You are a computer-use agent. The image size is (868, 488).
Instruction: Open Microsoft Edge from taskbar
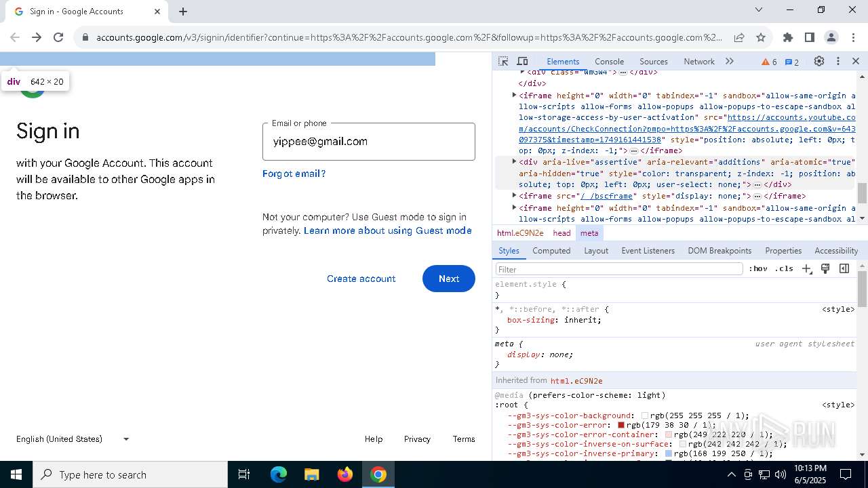click(279, 474)
